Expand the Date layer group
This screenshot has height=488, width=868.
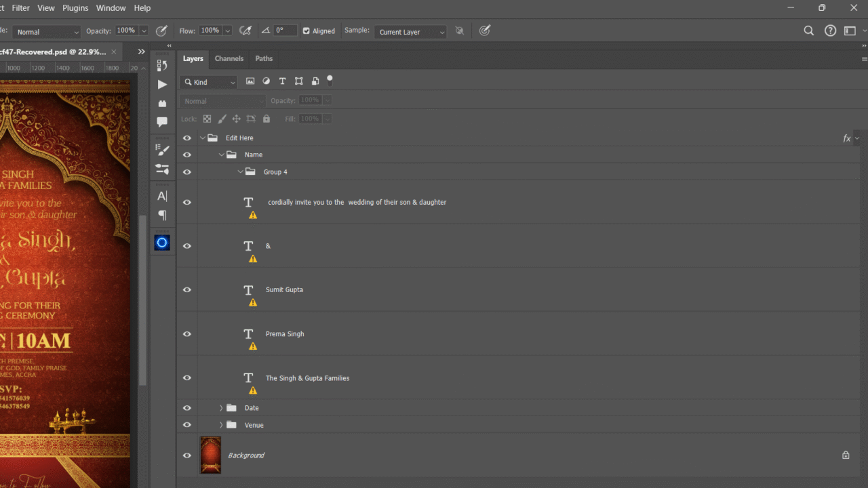[221, 408]
